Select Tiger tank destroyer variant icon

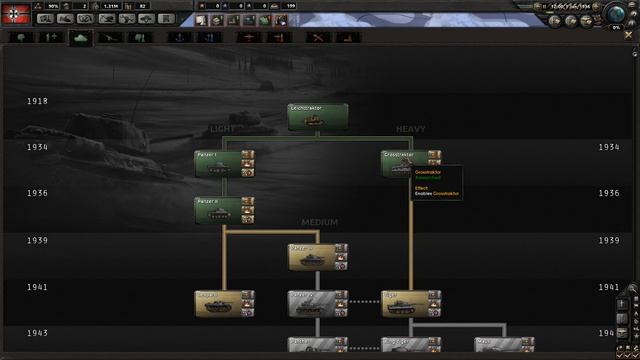(x=434, y=295)
